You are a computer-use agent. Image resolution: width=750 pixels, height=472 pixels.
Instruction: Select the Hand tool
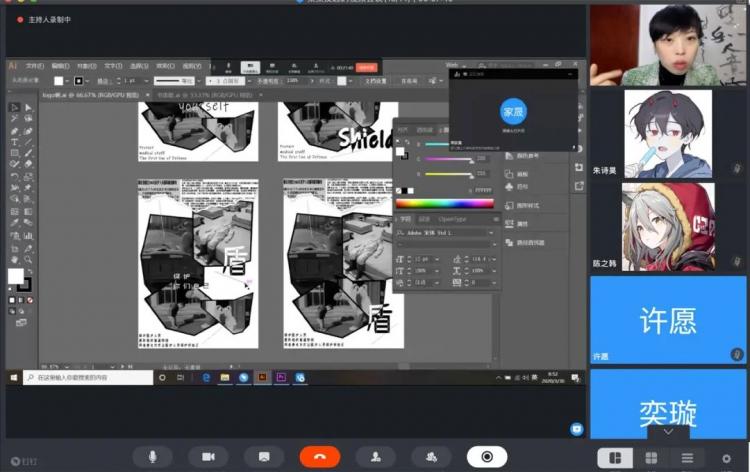pos(14,260)
